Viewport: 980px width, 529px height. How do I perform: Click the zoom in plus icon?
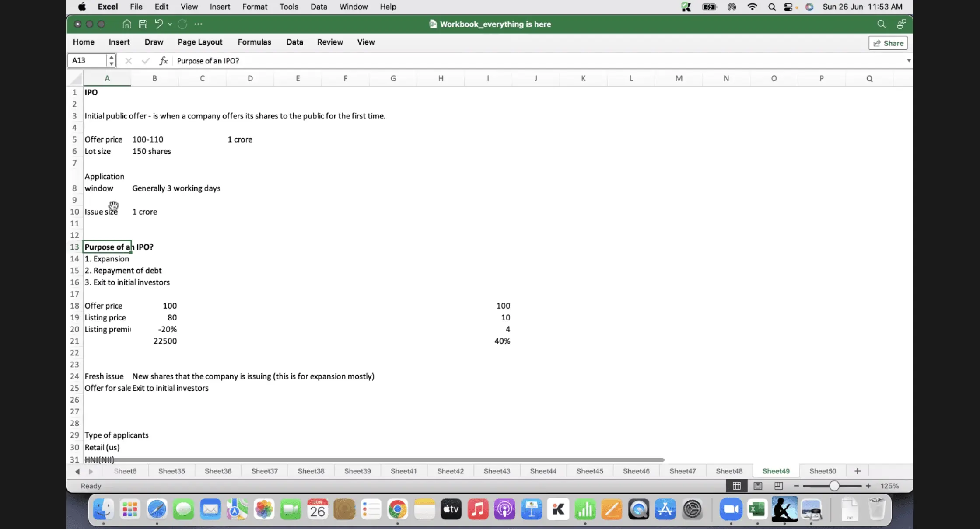(x=868, y=486)
